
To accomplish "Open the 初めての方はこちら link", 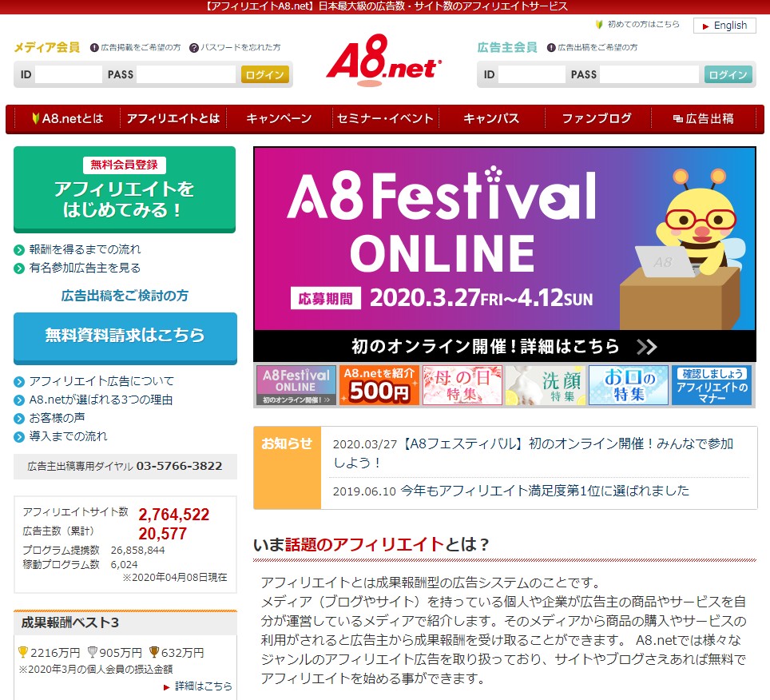I will pyautogui.click(x=643, y=24).
